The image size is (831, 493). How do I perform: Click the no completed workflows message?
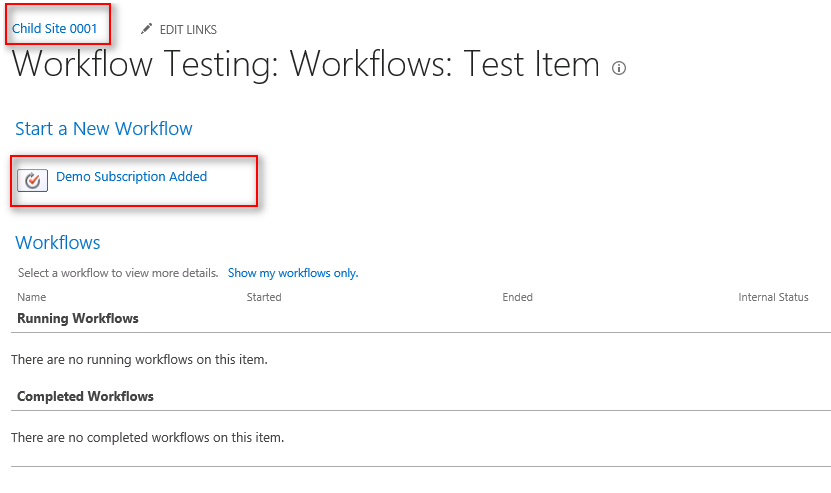click(147, 437)
